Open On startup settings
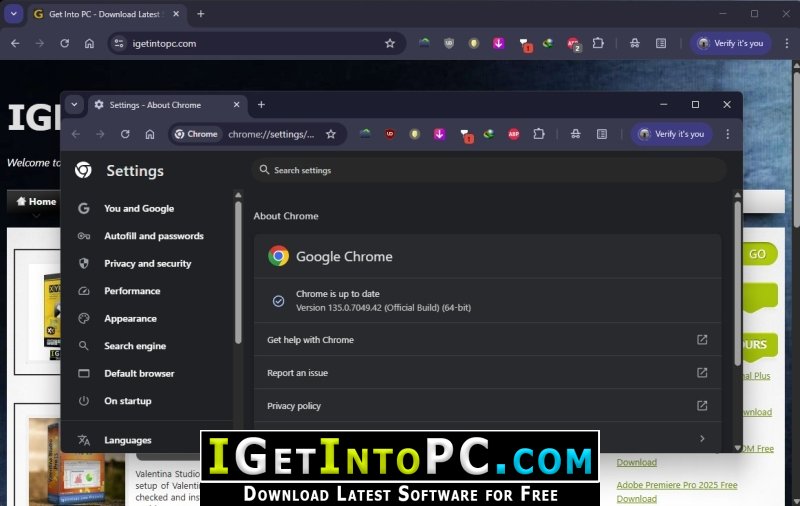800x506 pixels. point(128,401)
